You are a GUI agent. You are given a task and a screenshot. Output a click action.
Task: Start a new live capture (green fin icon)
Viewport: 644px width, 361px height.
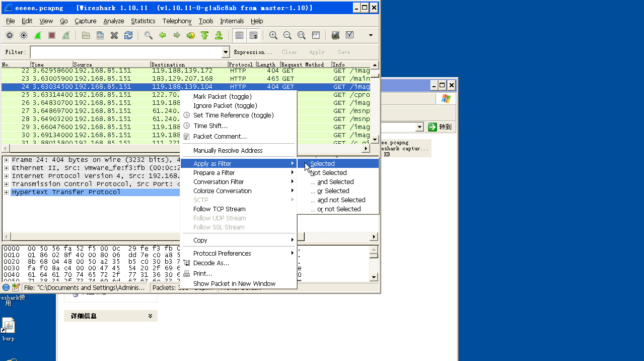(38, 35)
